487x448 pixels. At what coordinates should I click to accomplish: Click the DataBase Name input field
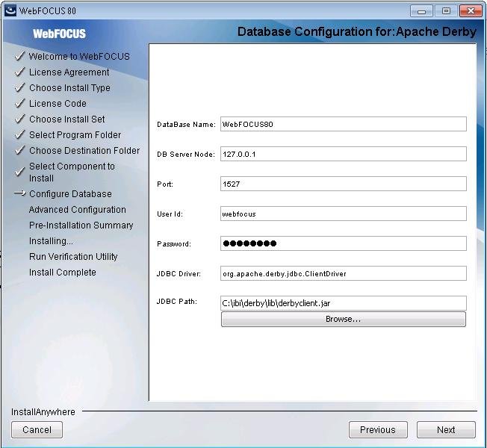click(x=343, y=124)
